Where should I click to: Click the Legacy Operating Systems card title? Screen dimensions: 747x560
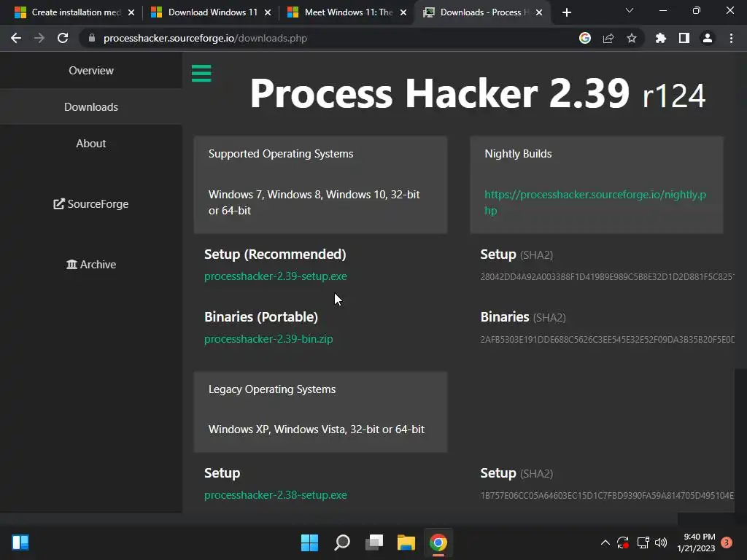pos(271,389)
